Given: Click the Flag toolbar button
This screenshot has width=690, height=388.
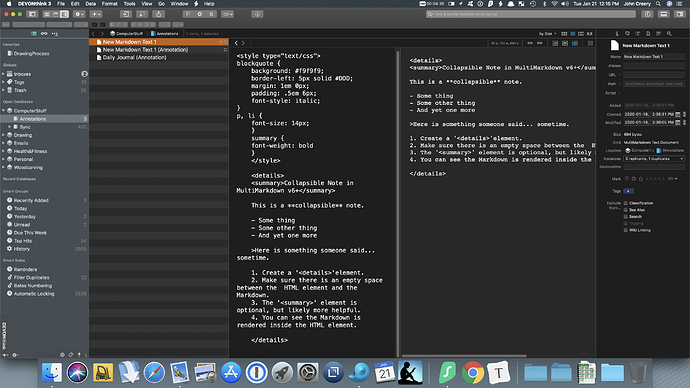Looking at the screenshot, I should (188, 14).
